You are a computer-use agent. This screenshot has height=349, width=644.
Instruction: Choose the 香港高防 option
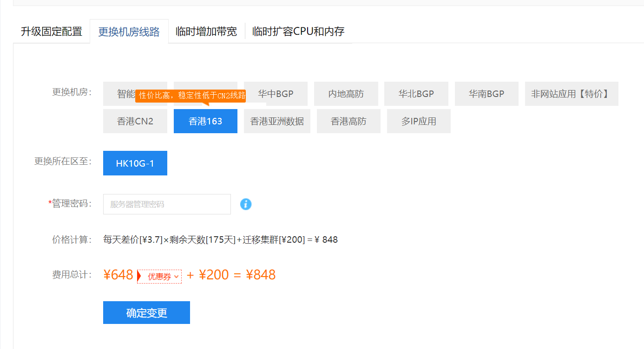[348, 121]
